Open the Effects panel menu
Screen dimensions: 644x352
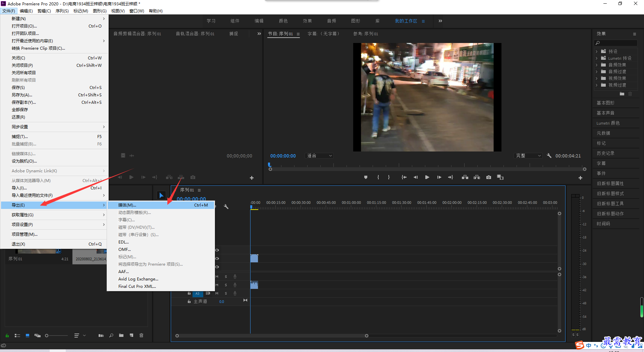(x=634, y=34)
